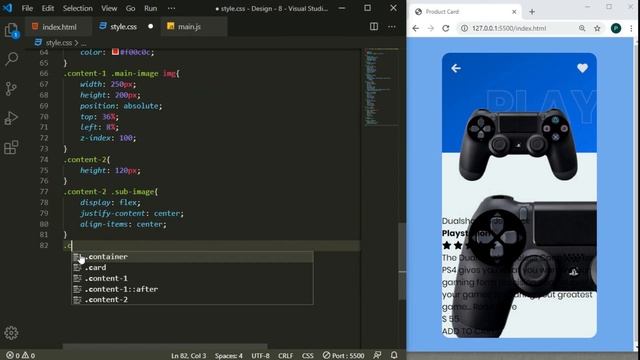Image resolution: width=640 pixels, height=360 pixels.
Task: Click the editor vertical scrollbar
Action: [402, 261]
